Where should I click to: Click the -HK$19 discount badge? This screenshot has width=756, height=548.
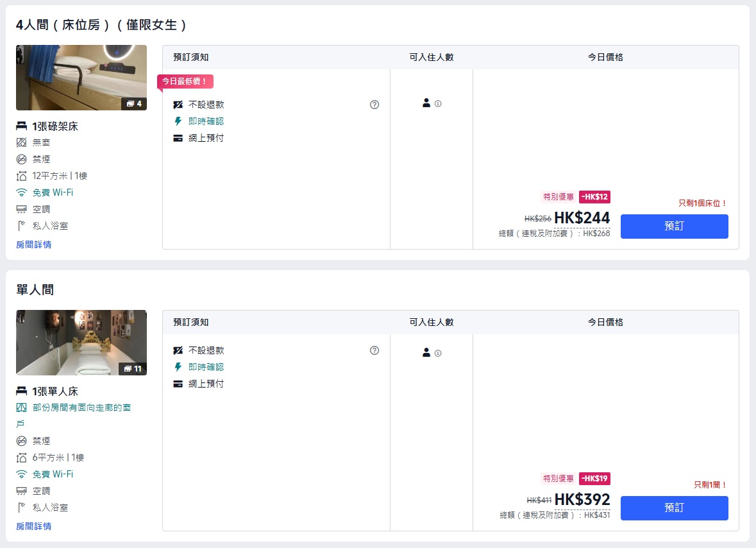click(x=594, y=478)
